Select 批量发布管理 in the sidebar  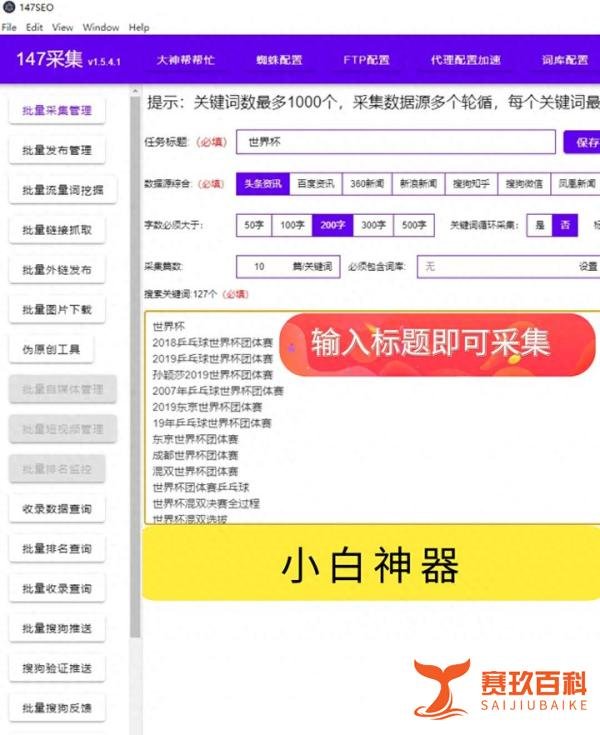click(x=57, y=150)
